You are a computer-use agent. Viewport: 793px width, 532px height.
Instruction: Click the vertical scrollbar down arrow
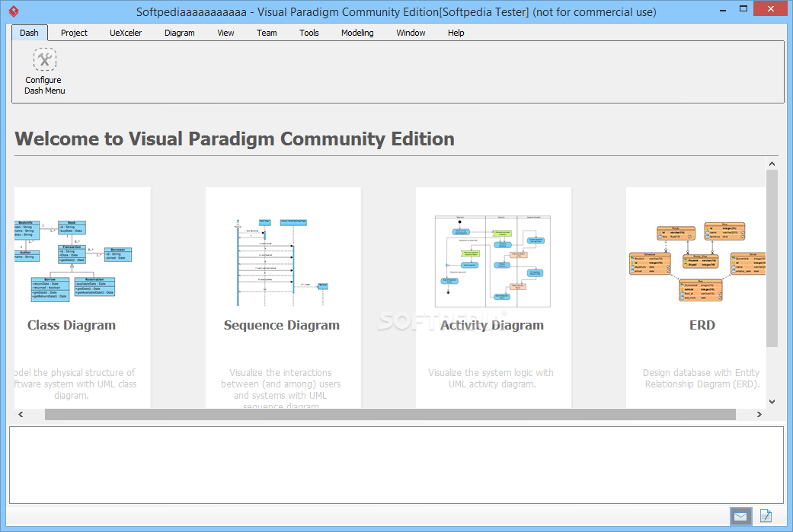pos(772,402)
